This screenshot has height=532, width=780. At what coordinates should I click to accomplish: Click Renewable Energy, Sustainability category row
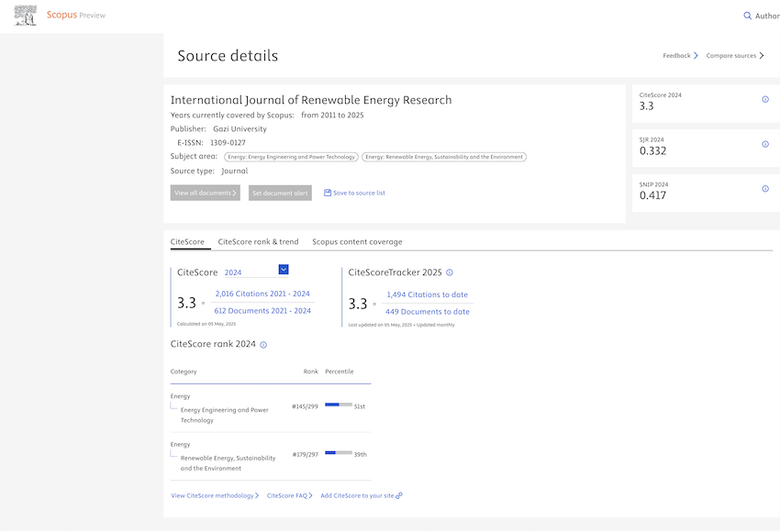pos(271,457)
